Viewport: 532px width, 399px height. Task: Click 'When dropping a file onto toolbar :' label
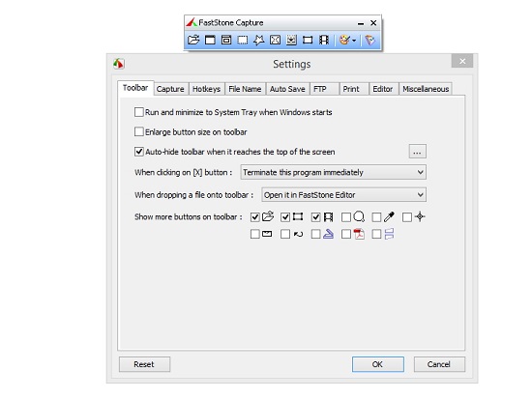(x=193, y=195)
